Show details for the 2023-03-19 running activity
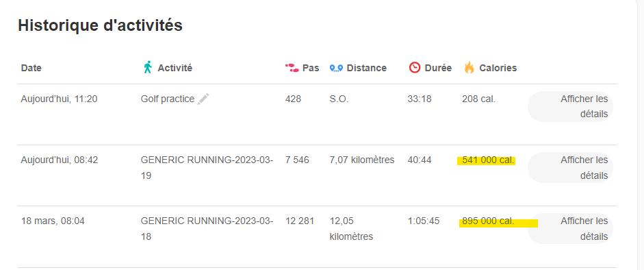This screenshot has width=644, height=270. (570, 168)
